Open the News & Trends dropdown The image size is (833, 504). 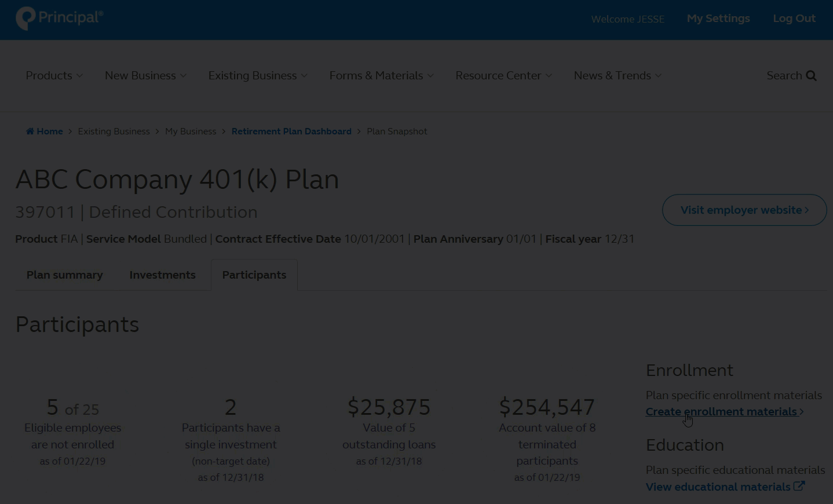618,76
